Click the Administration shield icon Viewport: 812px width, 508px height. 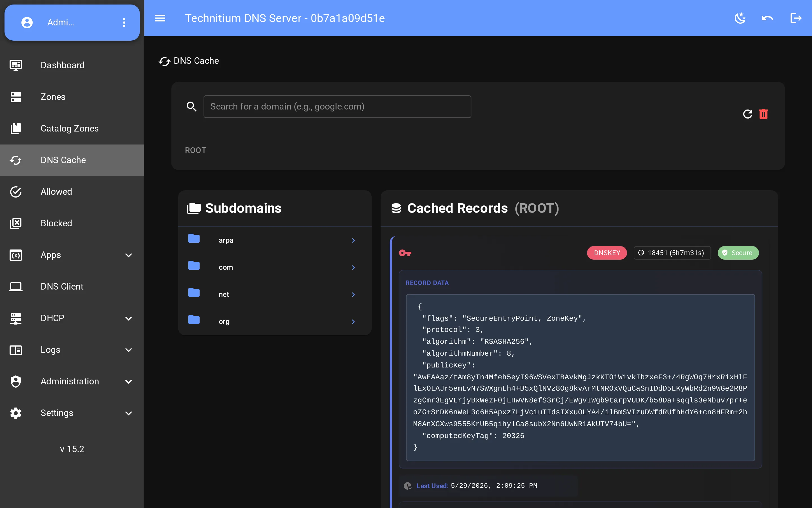pos(16,381)
